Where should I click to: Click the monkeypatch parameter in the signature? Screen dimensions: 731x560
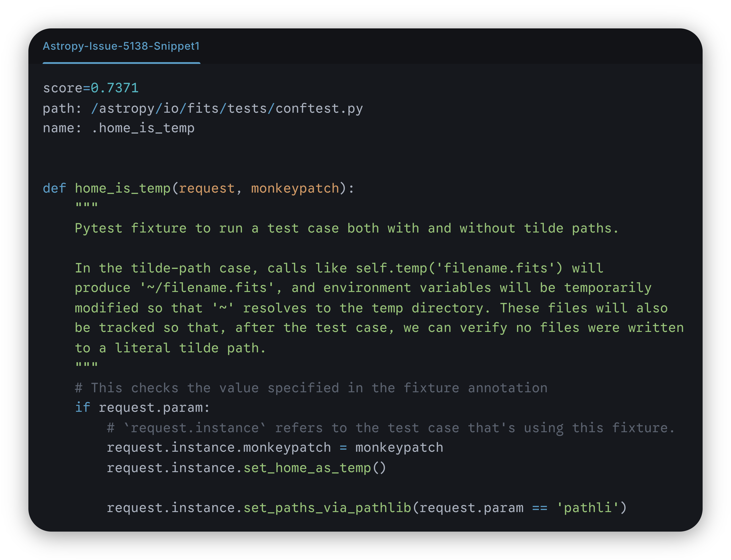295,188
